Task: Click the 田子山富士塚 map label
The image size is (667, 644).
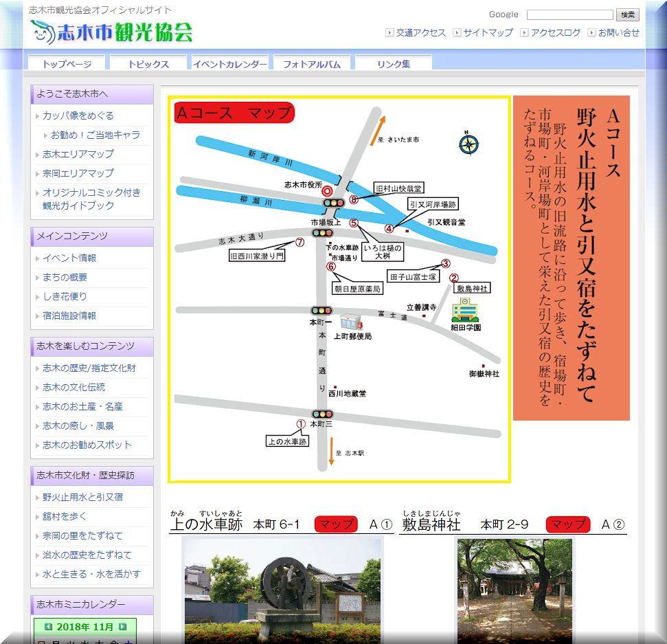Action: click(x=413, y=277)
